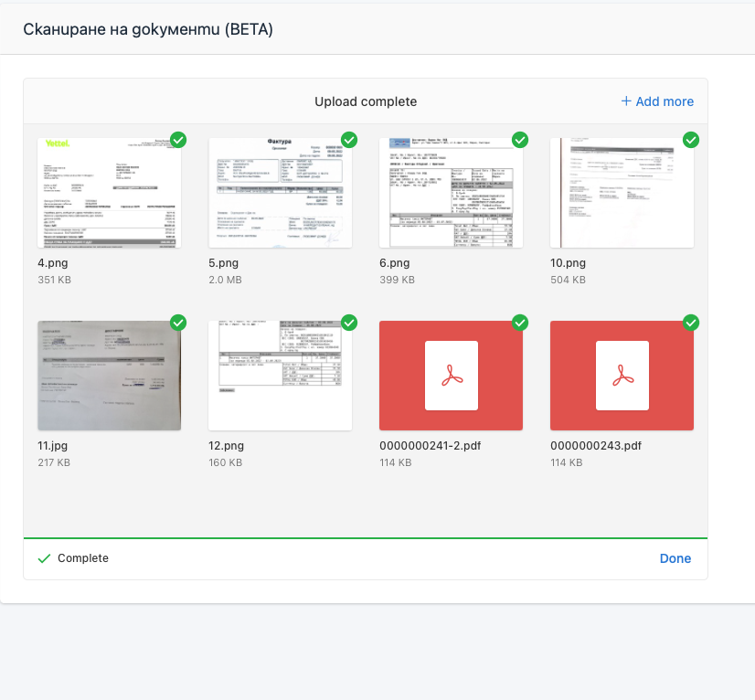Image resolution: width=755 pixels, height=700 pixels.
Task: Click the green upload progress bar
Action: [366, 537]
